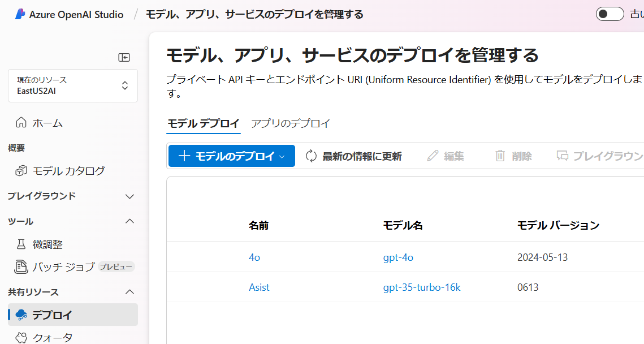Open the 現在のリソース EastUS2AI selector
The width and height of the screenshot is (644, 344).
tap(73, 85)
